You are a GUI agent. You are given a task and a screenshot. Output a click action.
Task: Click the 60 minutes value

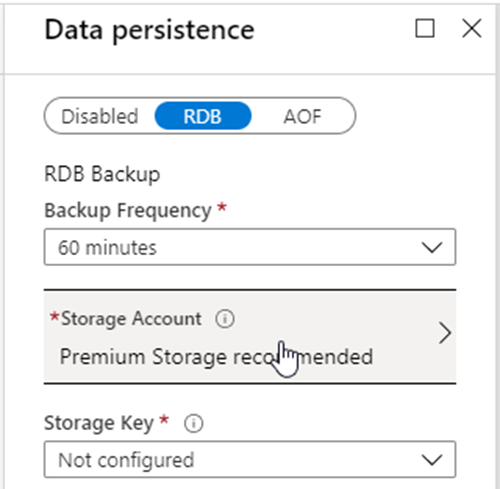pyautogui.click(x=107, y=248)
